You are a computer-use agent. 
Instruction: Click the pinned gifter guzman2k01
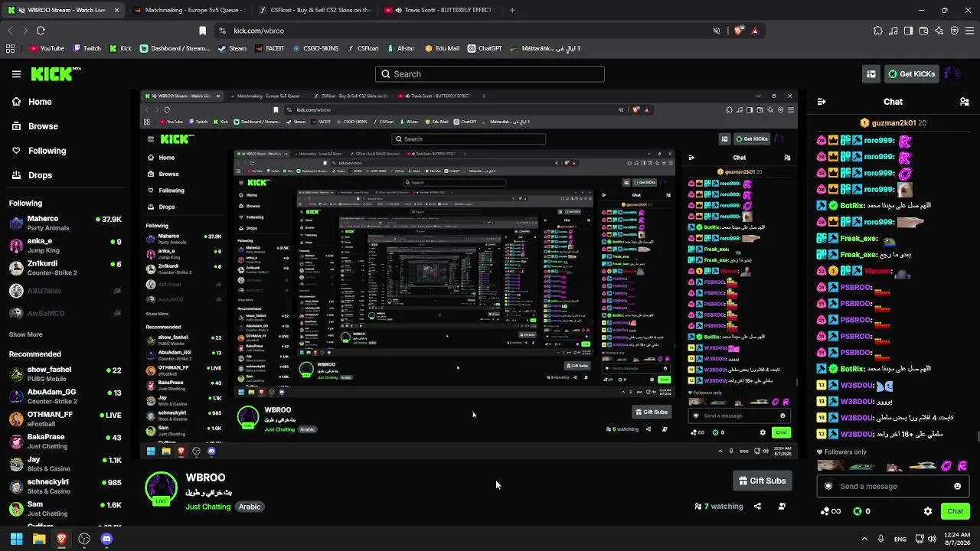tap(893, 123)
